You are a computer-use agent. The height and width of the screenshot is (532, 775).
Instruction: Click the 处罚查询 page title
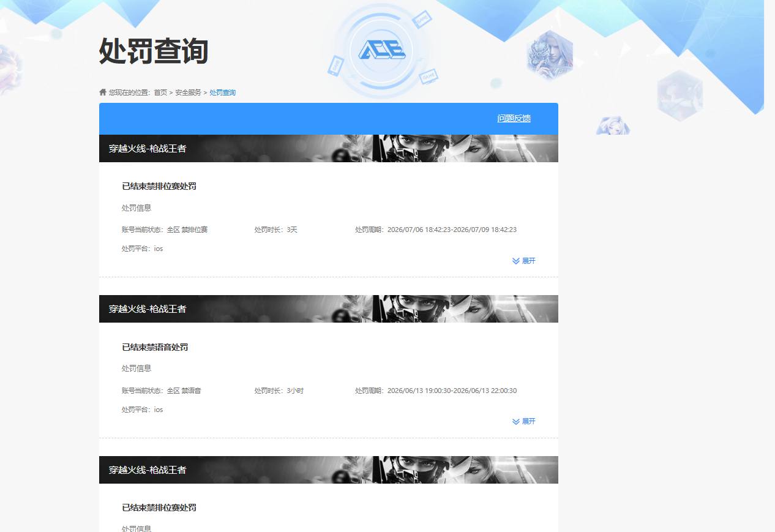coord(154,51)
